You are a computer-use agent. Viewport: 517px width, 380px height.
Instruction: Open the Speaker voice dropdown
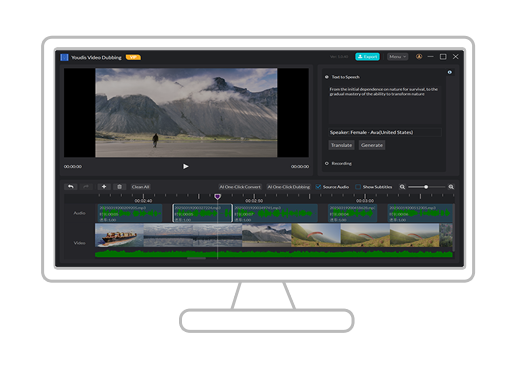pos(385,132)
